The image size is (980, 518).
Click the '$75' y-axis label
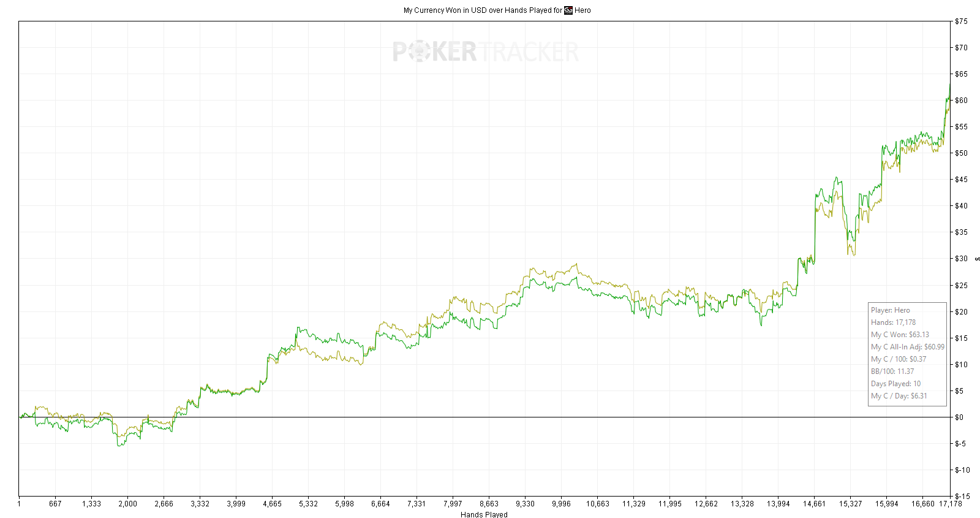(961, 21)
